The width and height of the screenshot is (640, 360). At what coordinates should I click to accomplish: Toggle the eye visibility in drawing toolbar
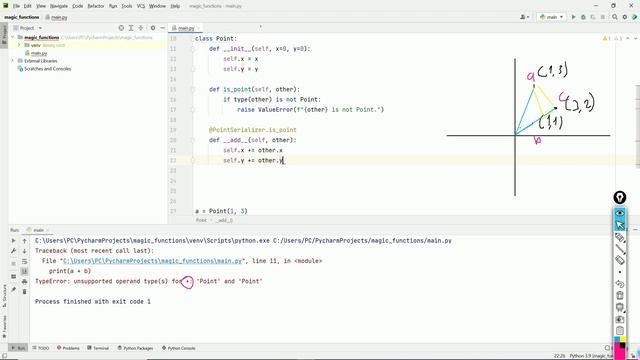[x=620, y=213]
